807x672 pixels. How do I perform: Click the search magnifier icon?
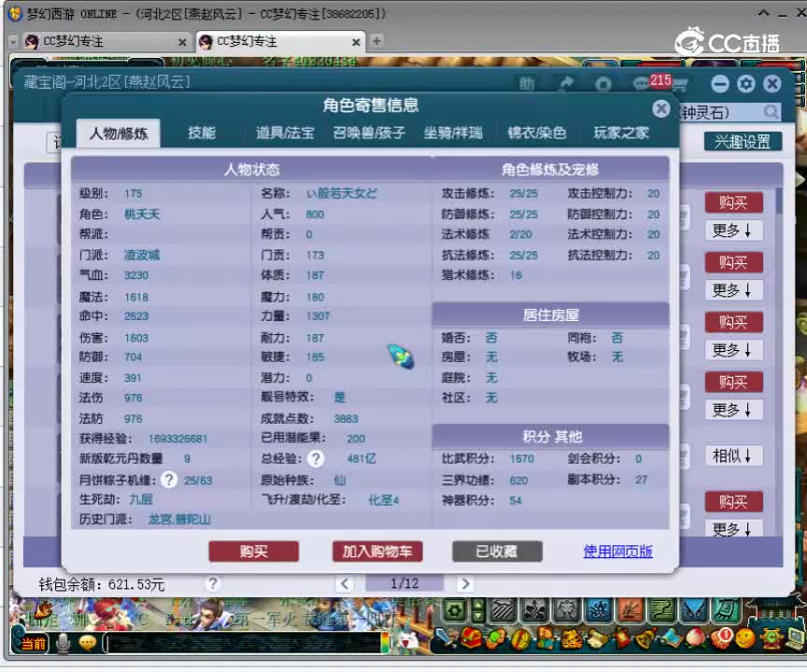coord(771,112)
